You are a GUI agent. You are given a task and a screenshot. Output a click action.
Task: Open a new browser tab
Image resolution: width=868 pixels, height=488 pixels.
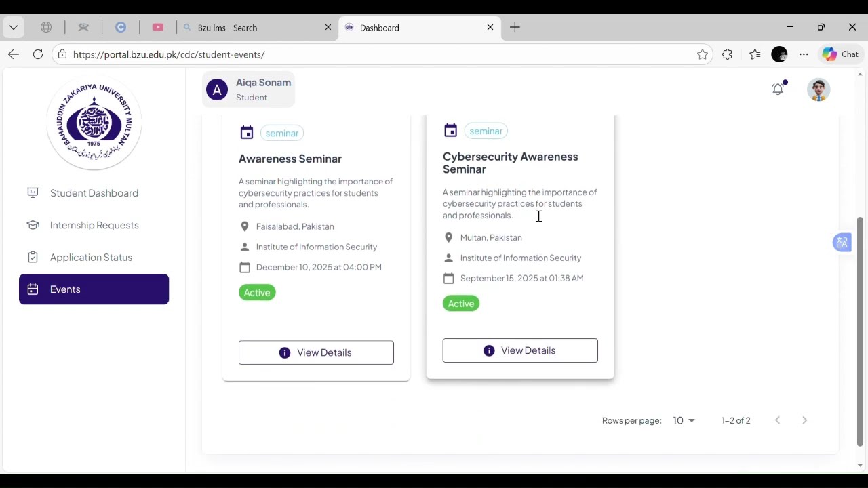click(x=515, y=28)
